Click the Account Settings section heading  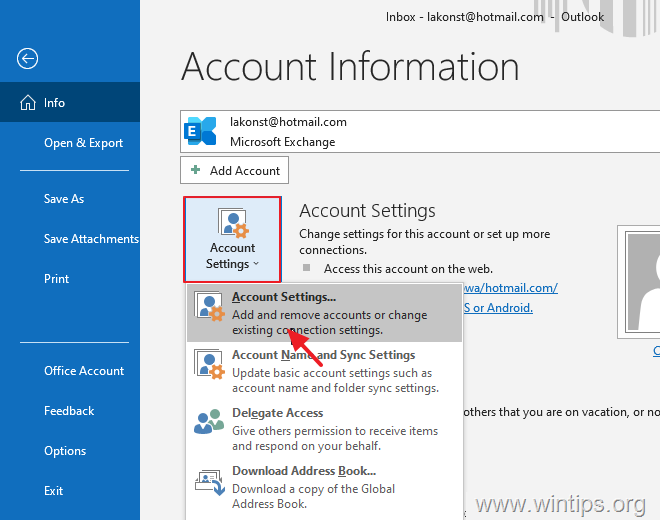[367, 211]
